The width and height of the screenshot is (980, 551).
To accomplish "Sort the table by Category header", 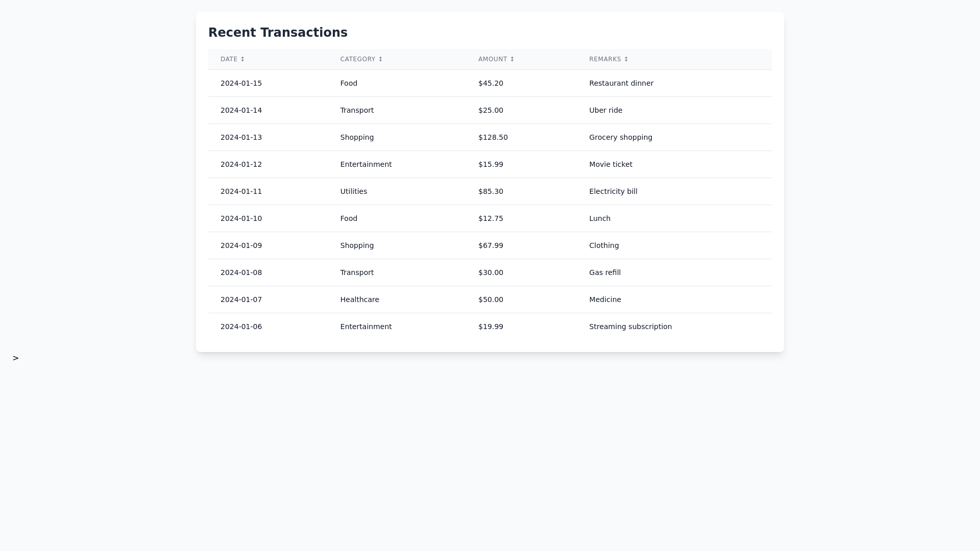I will pos(361,59).
